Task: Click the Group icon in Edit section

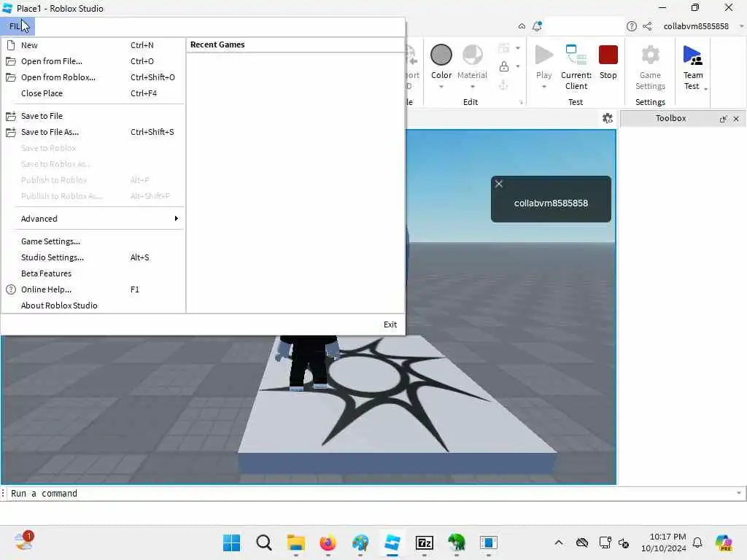Action: [503, 48]
